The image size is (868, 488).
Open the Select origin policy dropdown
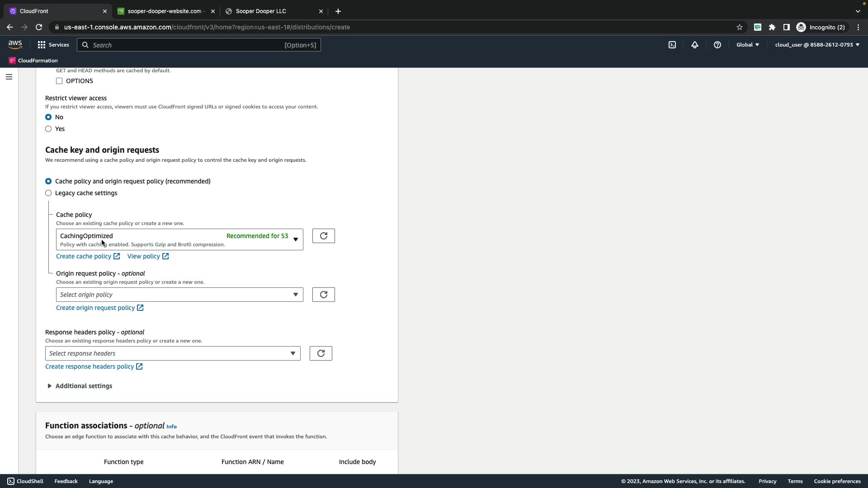[x=179, y=295]
